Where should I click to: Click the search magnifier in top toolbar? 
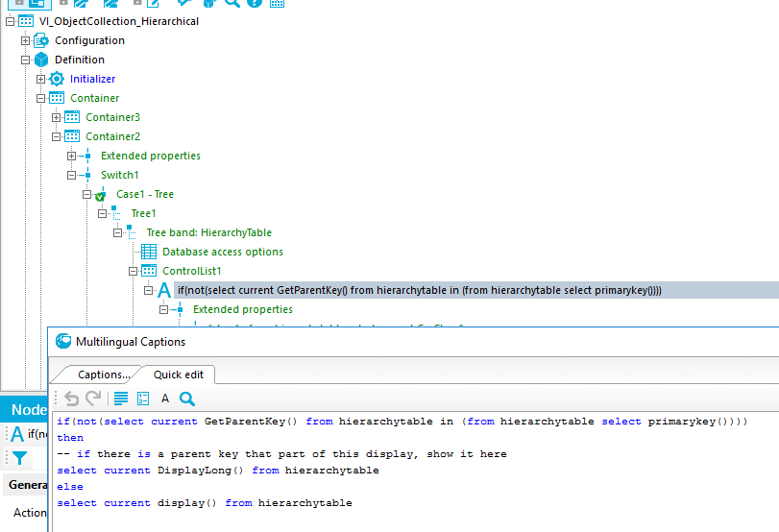click(231, 3)
